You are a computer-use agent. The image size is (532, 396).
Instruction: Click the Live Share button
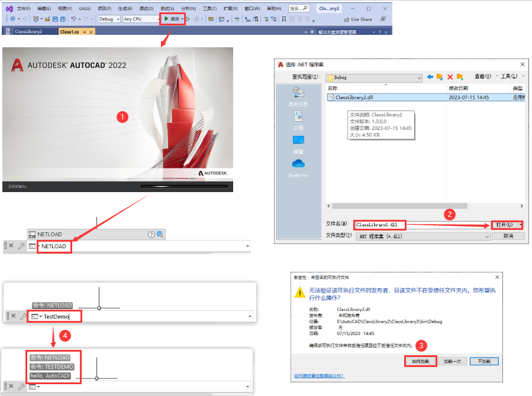(358, 20)
